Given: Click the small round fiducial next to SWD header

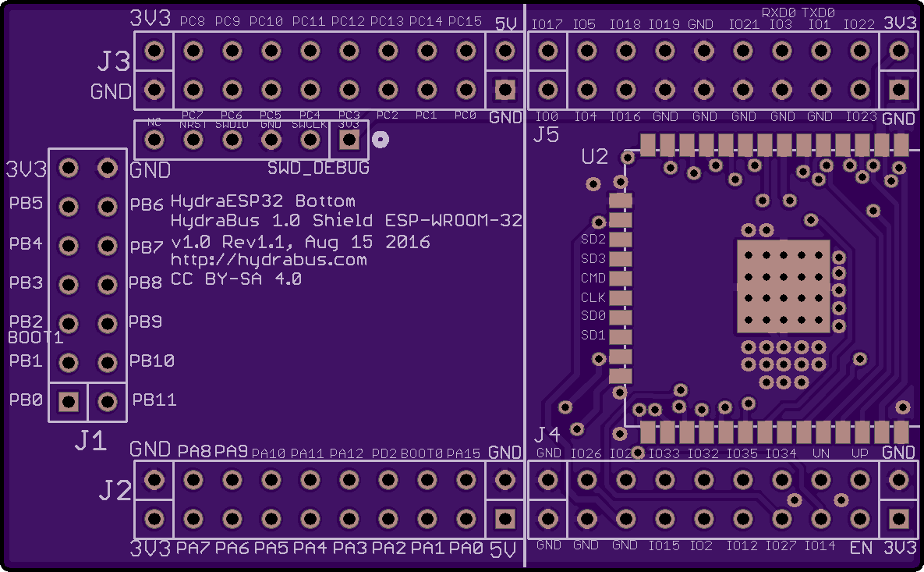Looking at the screenshot, I should [x=381, y=140].
